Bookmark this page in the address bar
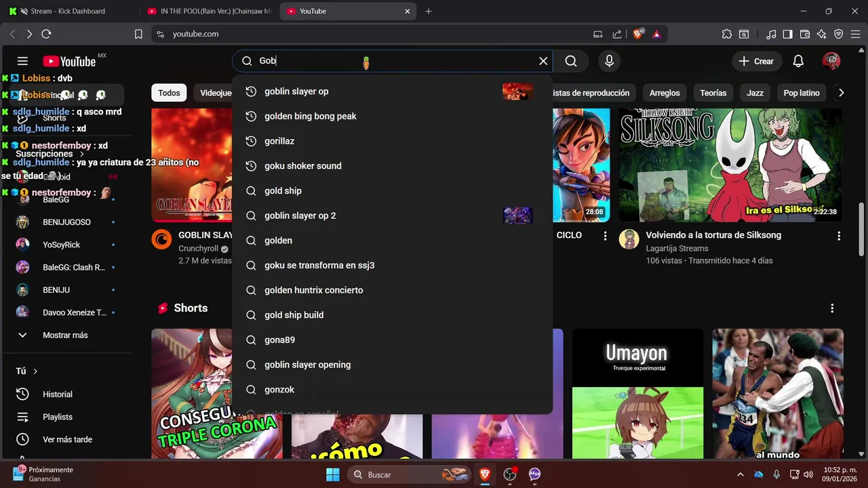 point(138,34)
